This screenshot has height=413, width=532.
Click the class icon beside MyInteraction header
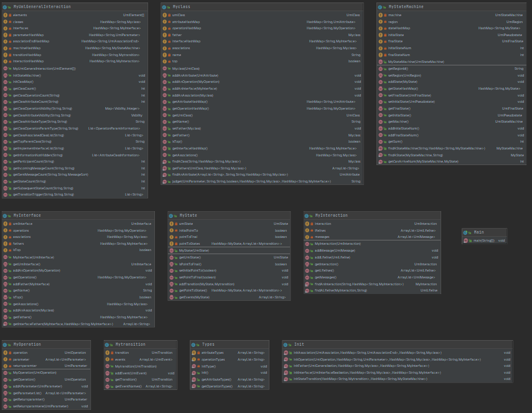coord(306,216)
